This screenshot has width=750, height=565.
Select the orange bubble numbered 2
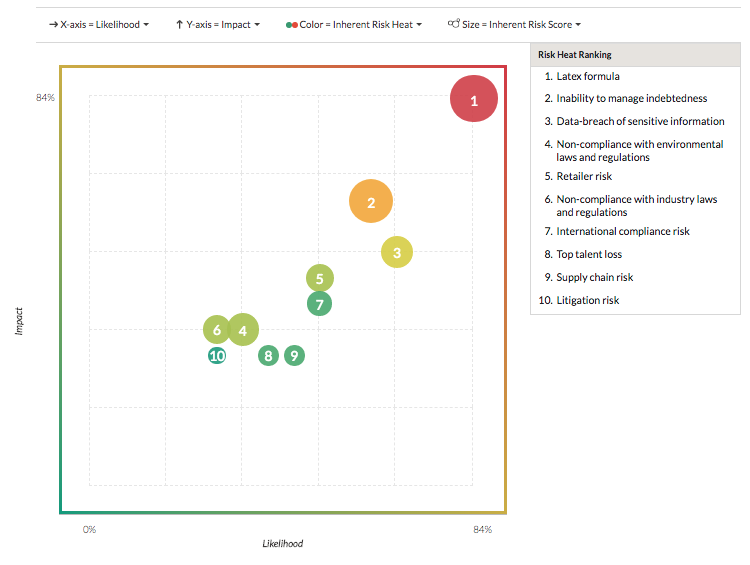(x=371, y=202)
